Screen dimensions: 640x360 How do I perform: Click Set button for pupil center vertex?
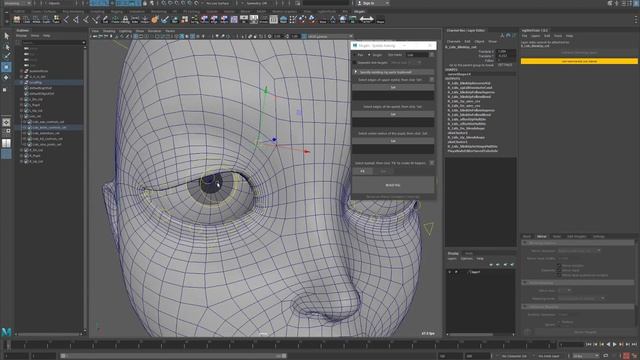click(393, 141)
